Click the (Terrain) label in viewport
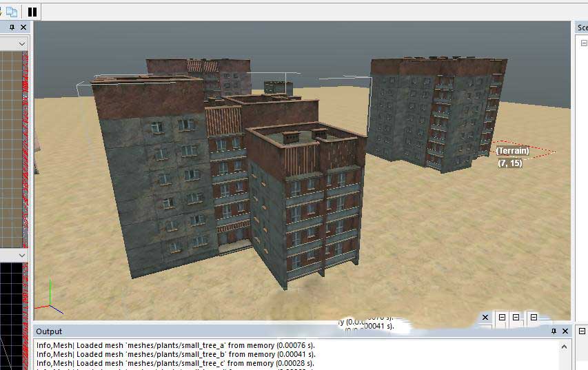Image resolution: width=588 pixels, height=370 pixels. (x=512, y=150)
